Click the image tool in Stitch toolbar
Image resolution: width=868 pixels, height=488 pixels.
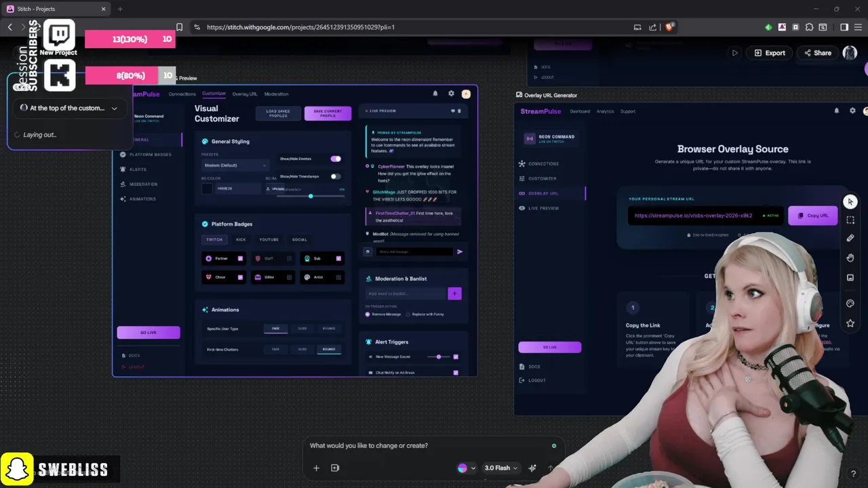[x=850, y=277]
